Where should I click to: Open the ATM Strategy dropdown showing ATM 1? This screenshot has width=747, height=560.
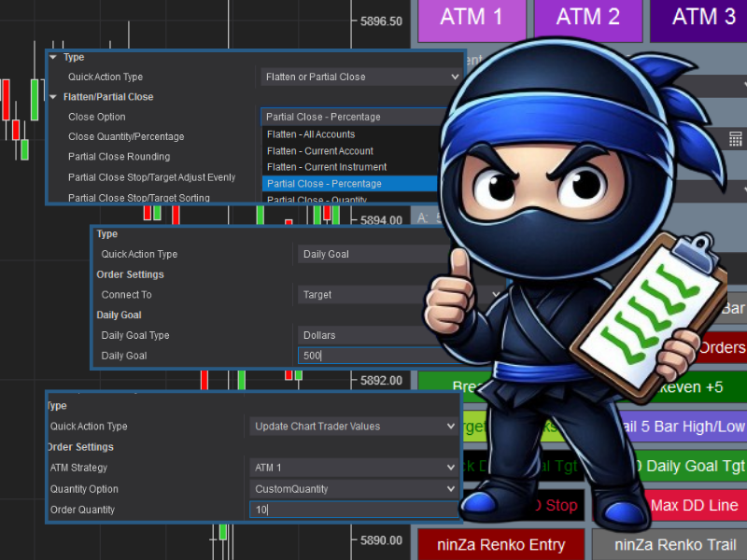click(354, 468)
